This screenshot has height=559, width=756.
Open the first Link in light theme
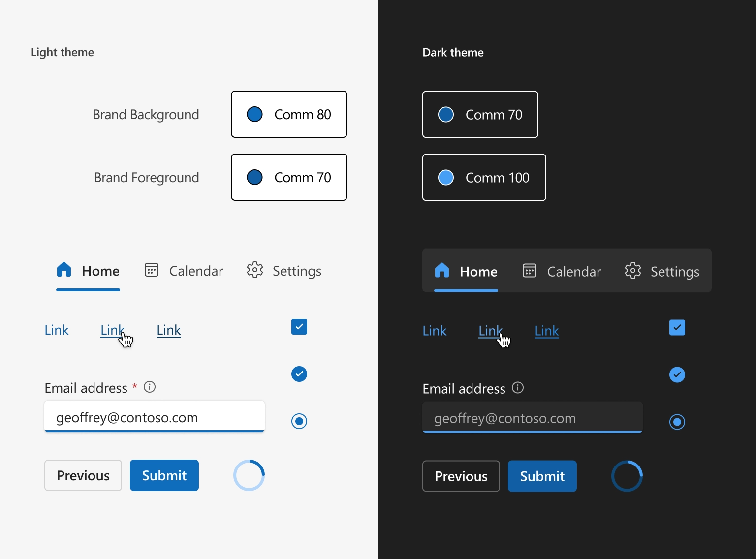click(56, 330)
